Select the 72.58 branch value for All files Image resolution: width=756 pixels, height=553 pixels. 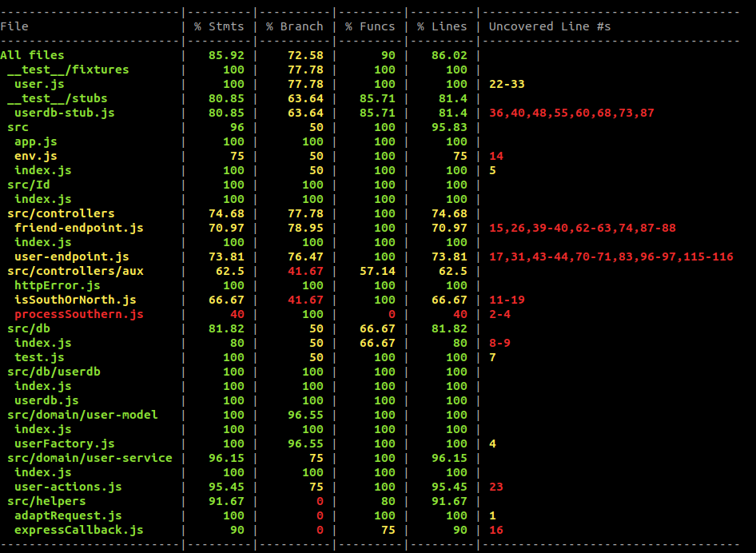pos(305,55)
